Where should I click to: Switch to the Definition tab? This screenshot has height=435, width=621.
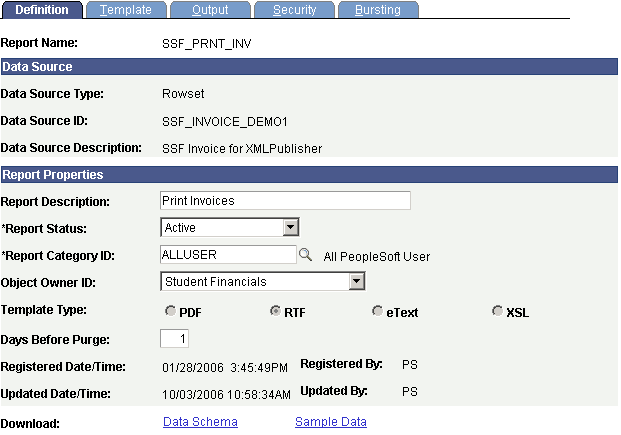coord(42,10)
